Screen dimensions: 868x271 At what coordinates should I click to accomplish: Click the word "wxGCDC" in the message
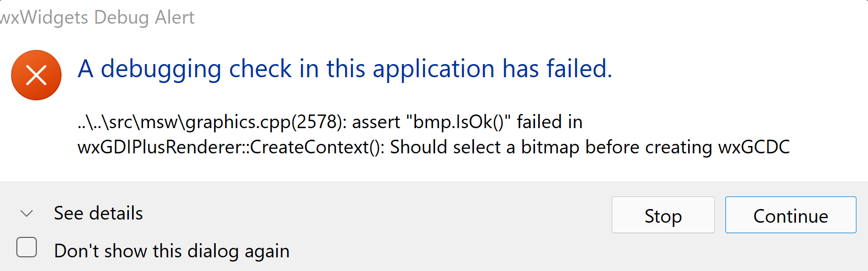[x=754, y=147]
